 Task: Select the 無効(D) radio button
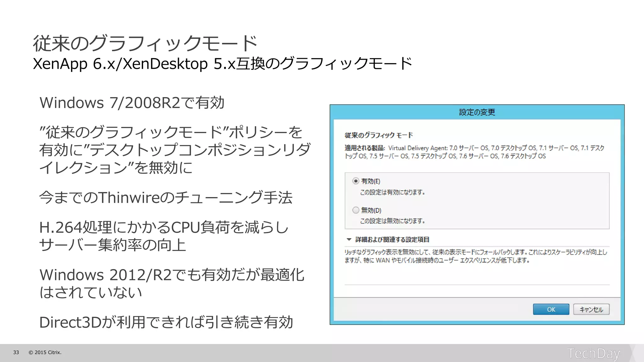tap(356, 210)
